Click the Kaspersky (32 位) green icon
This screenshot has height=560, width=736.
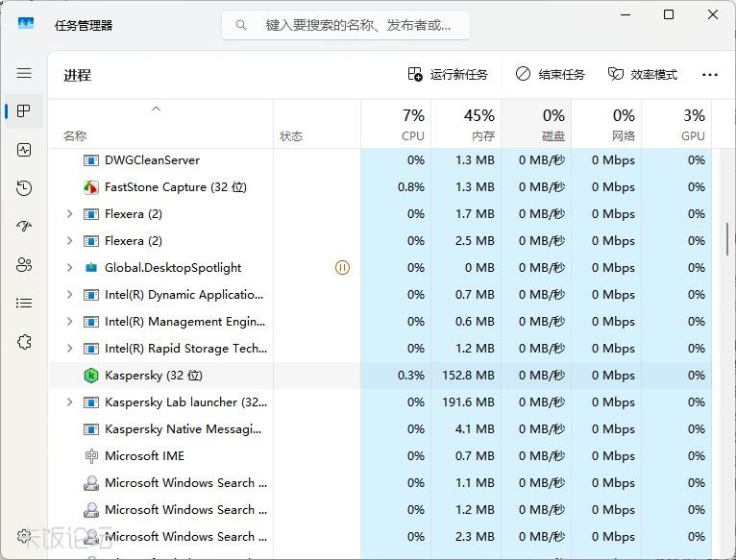click(x=91, y=376)
